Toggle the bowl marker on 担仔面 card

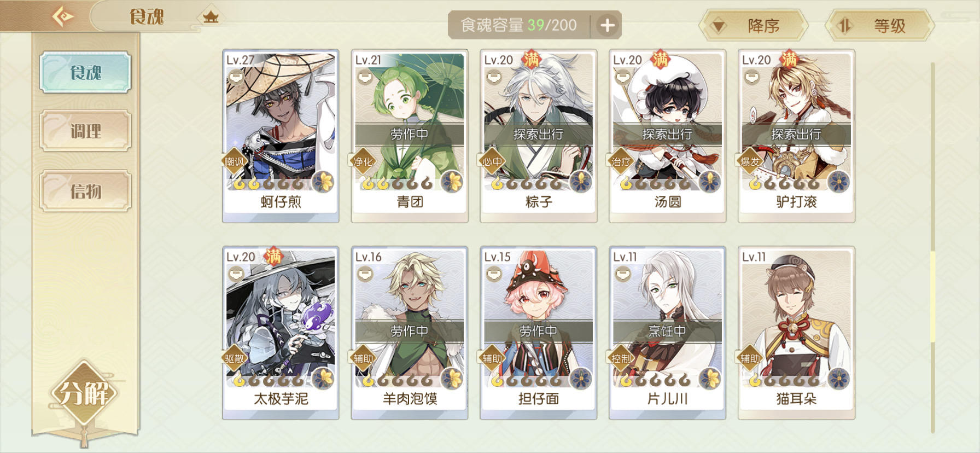[494, 274]
